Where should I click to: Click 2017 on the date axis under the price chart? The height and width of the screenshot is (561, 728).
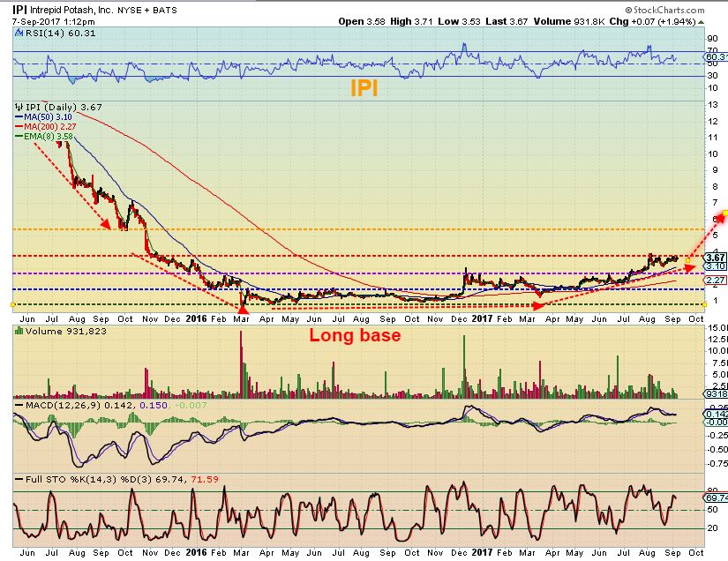point(482,318)
